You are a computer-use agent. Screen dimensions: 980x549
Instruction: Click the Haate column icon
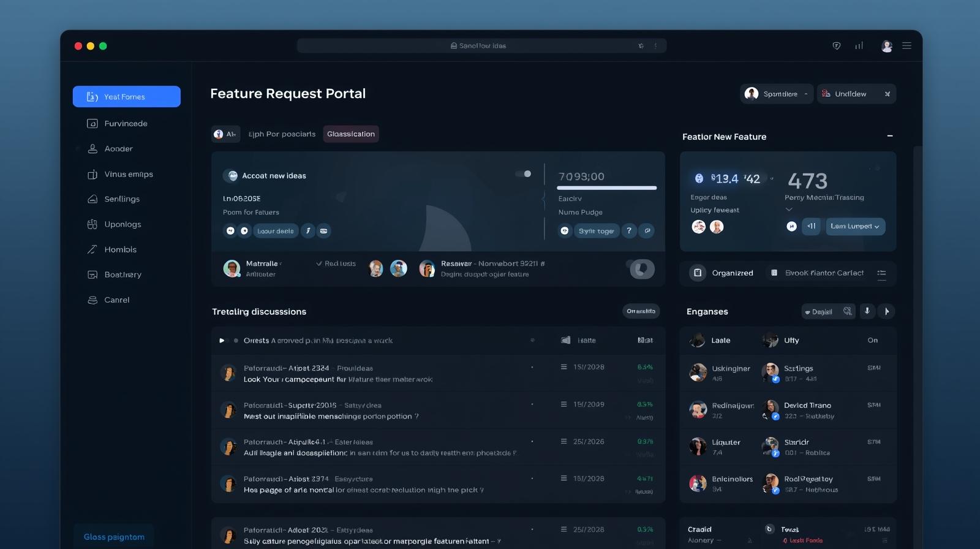click(566, 340)
